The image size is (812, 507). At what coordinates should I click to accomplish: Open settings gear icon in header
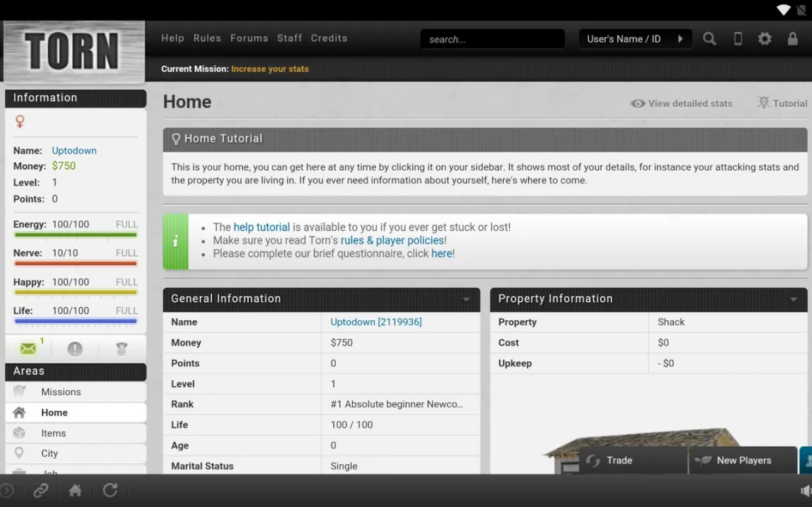[x=765, y=39]
